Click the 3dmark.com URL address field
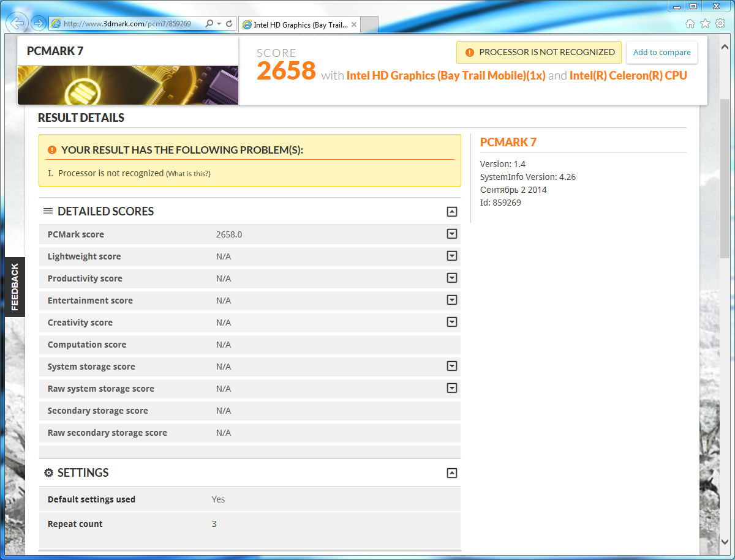This screenshot has width=735, height=560. 127,24
